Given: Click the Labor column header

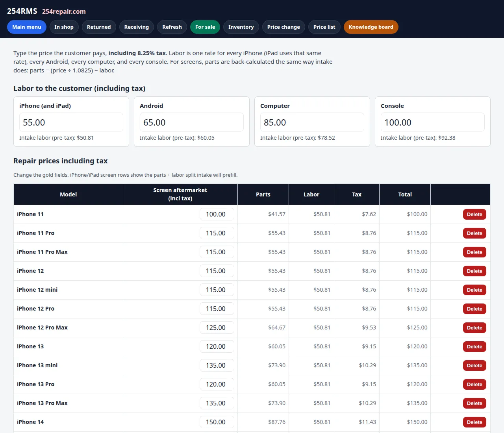Looking at the screenshot, I should point(311,194).
